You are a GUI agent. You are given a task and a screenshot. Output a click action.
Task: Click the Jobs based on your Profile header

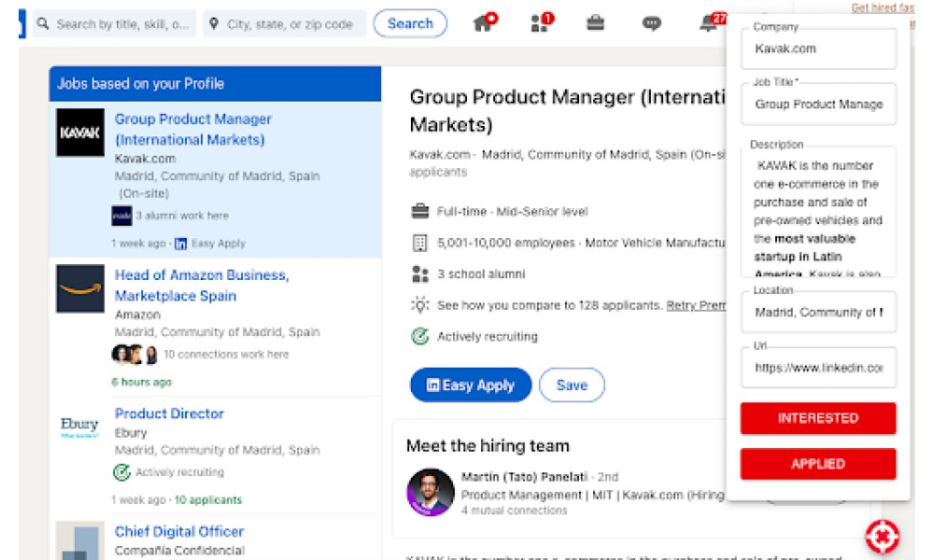point(215,84)
